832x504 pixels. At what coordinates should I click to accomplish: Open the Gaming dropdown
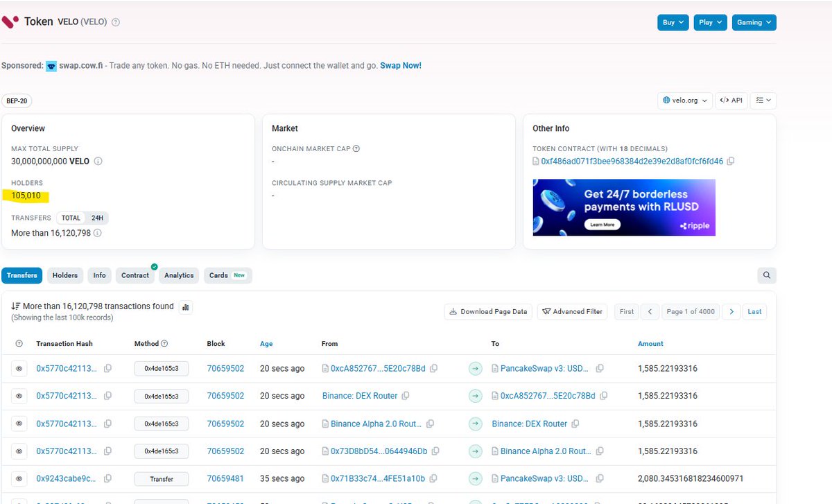754,22
